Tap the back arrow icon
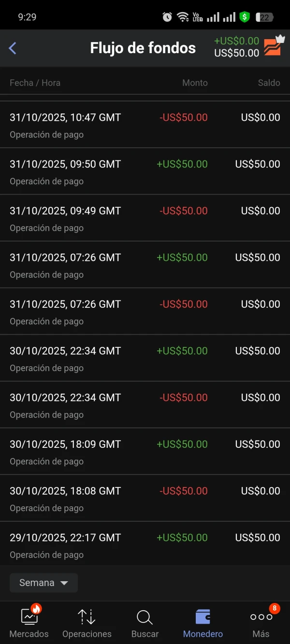 click(13, 48)
